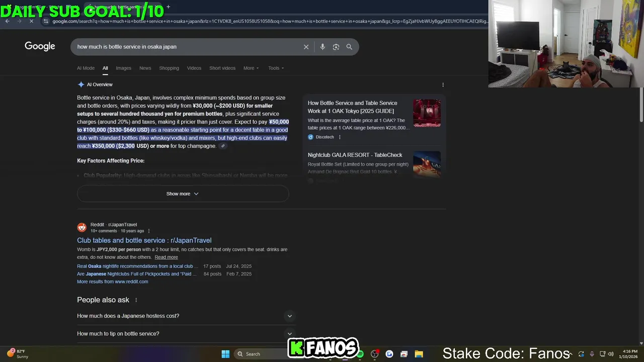The image size is (644, 362).
Task: Expand AI Overview with Show more
Action: pyautogui.click(x=183, y=194)
